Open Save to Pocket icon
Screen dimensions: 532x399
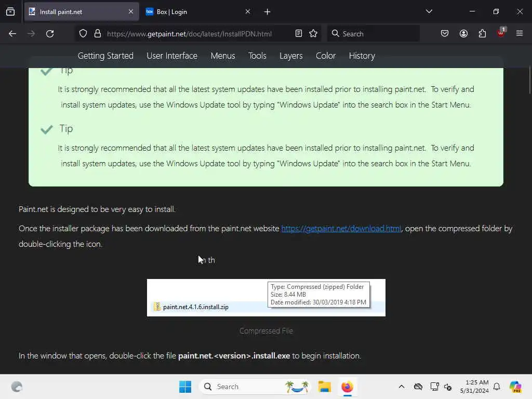pos(445,34)
